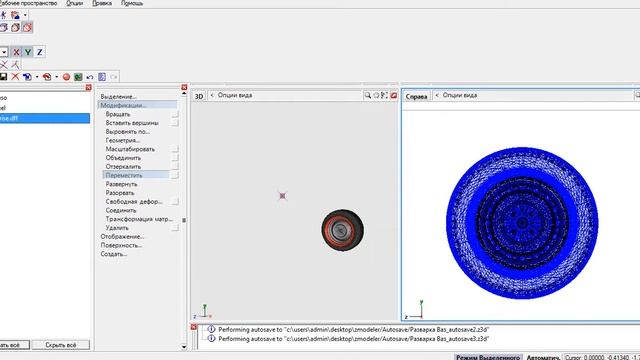Select the Вращать command
The image size is (640, 360).
[x=118, y=114]
